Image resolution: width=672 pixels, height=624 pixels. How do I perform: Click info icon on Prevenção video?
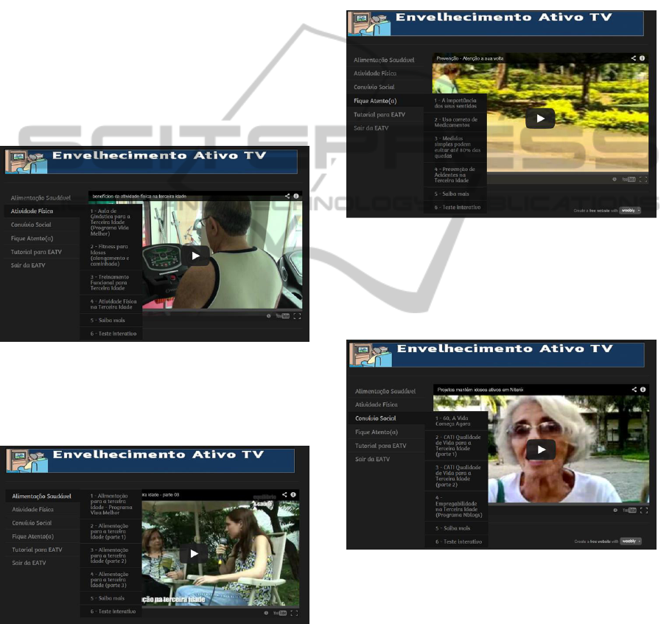(643, 57)
